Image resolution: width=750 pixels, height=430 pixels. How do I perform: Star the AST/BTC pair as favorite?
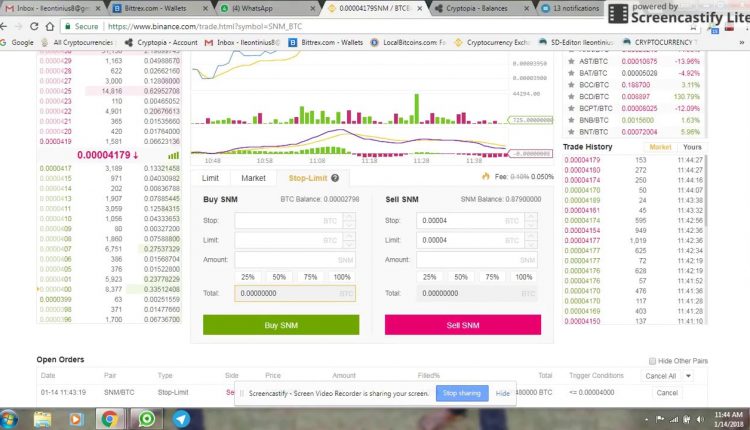[x=571, y=61]
